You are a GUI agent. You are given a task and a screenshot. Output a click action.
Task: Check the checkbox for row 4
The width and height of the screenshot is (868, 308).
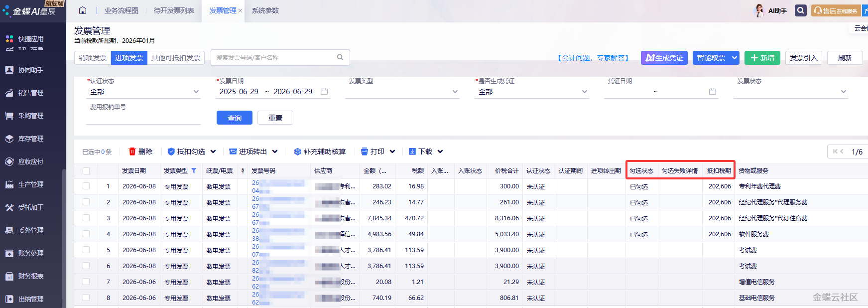pyautogui.click(x=86, y=234)
